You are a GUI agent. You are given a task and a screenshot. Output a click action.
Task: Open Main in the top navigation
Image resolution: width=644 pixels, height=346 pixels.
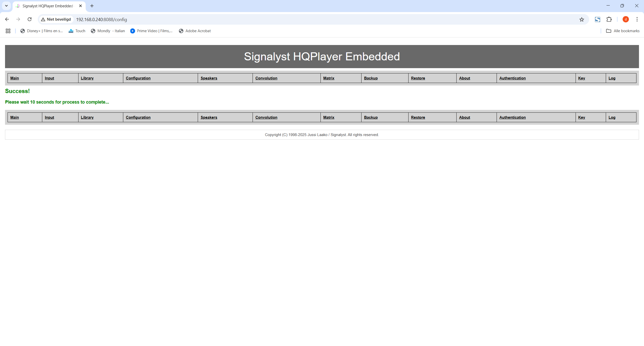(x=15, y=78)
